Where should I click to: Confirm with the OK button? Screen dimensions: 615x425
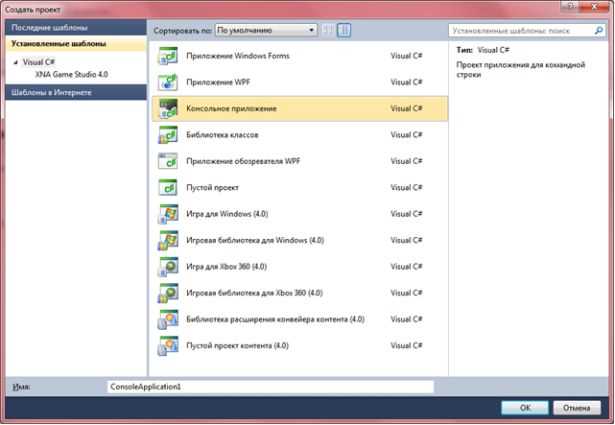coord(525,408)
